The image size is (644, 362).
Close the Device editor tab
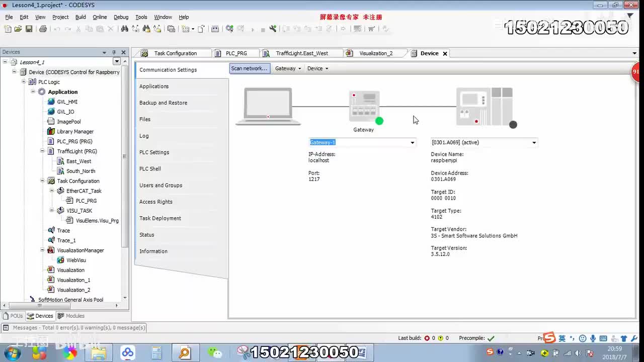click(445, 53)
